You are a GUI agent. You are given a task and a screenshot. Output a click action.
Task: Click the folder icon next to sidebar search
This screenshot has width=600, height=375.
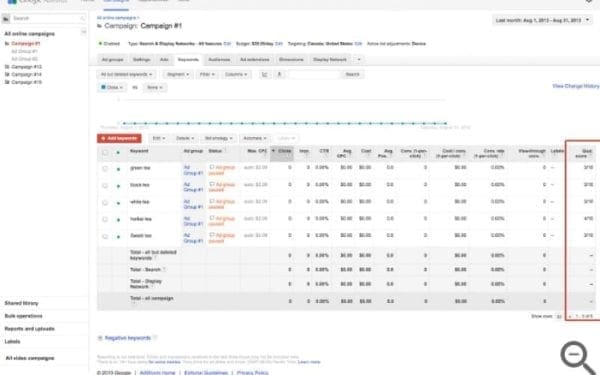6,18
